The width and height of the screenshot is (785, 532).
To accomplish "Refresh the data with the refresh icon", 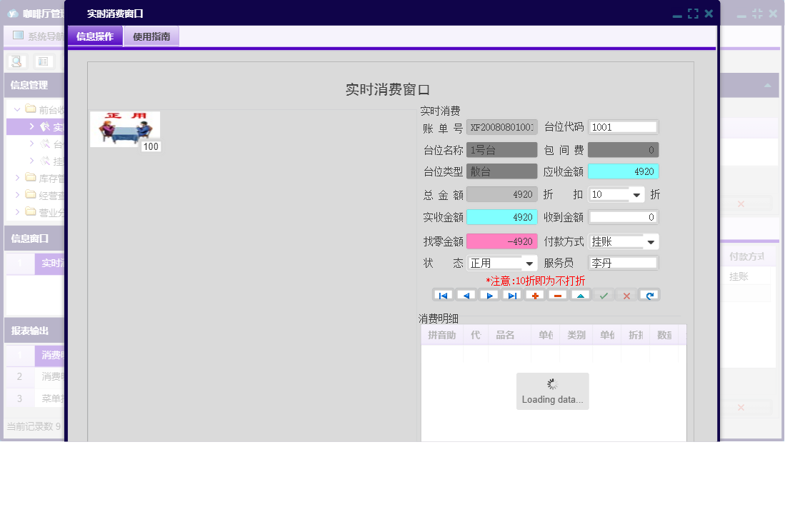I will [x=649, y=294].
